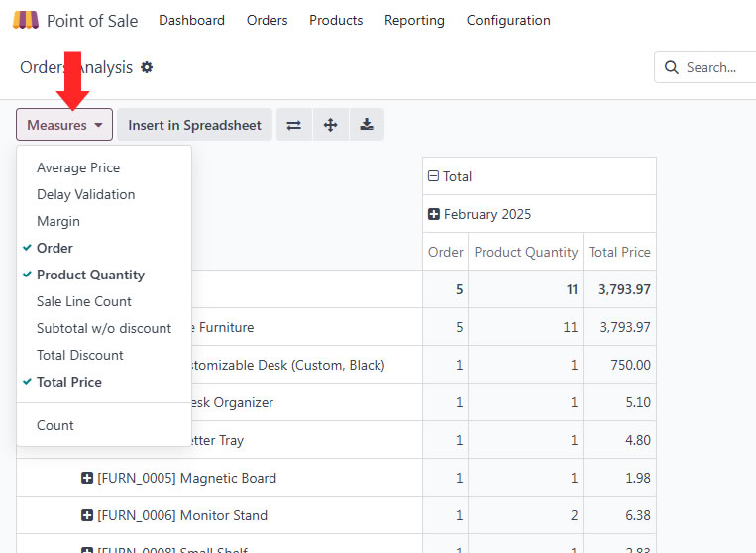Viewport: 756px width, 553px height.
Task: Open the Reporting menu
Action: tap(414, 20)
